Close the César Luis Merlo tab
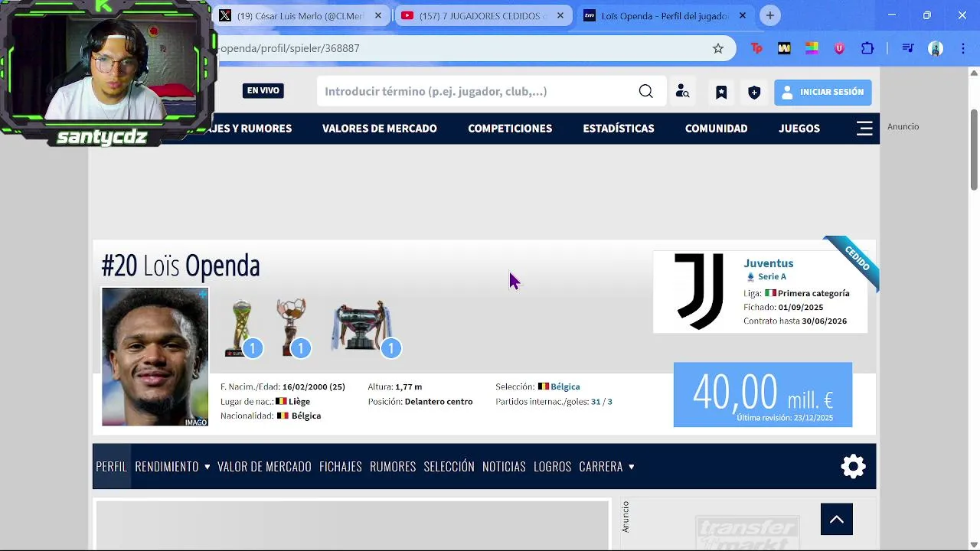 tap(377, 15)
